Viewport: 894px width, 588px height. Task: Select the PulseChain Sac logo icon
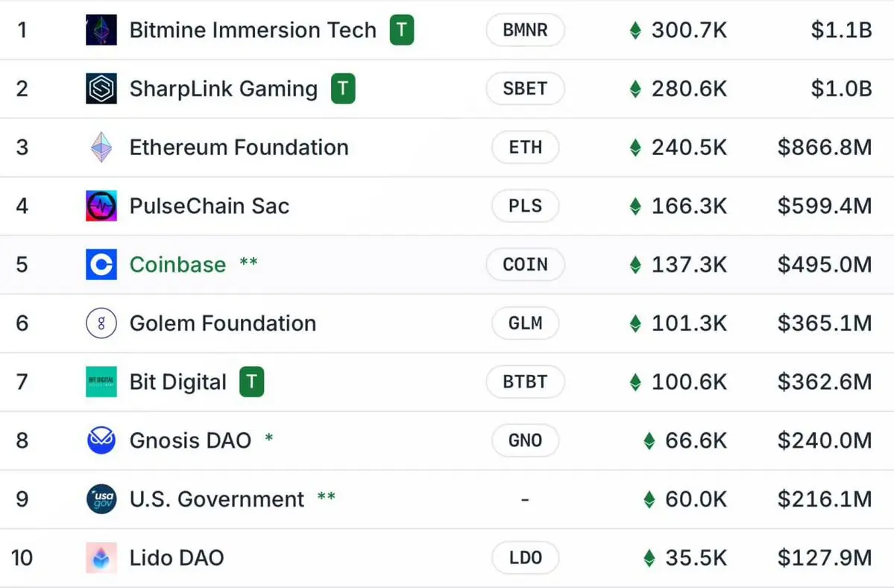pyautogui.click(x=101, y=206)
